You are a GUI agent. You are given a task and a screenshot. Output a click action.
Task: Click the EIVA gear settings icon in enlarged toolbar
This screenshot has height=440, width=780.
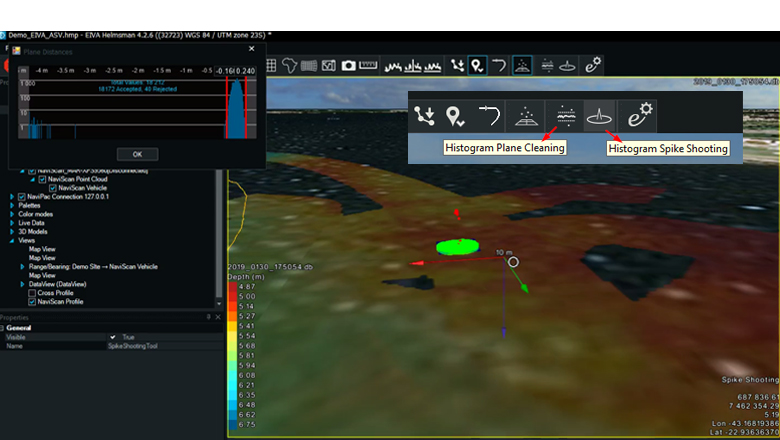636,115
